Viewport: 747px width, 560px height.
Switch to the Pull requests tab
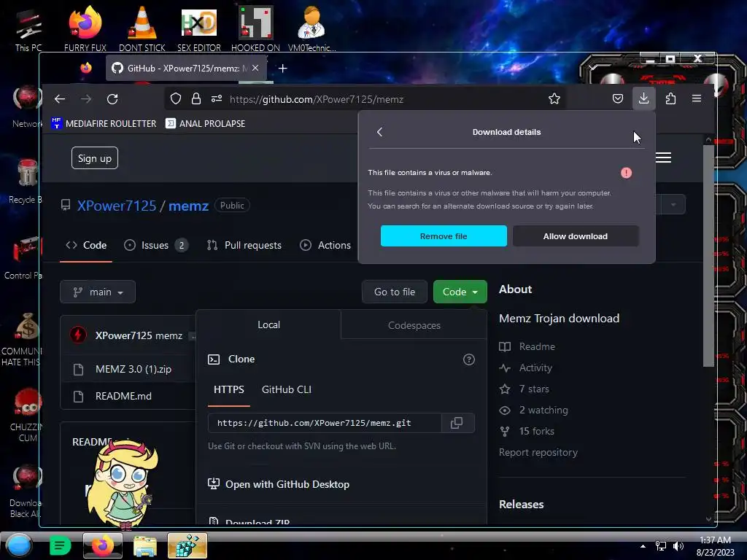[x=244, y=245]
